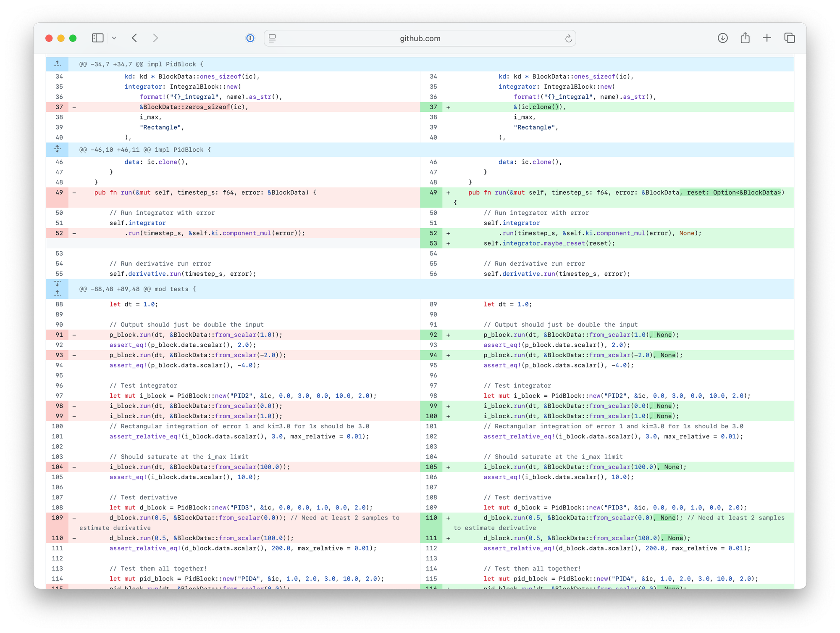840x633 pixels.
Task: Go forward to the next page
Action: 155,38
